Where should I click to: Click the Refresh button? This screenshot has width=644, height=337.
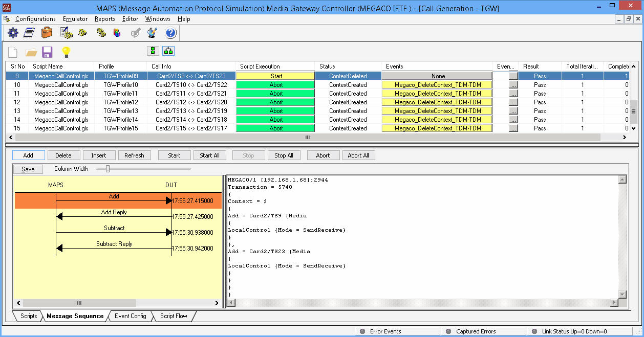click(134, 155)
